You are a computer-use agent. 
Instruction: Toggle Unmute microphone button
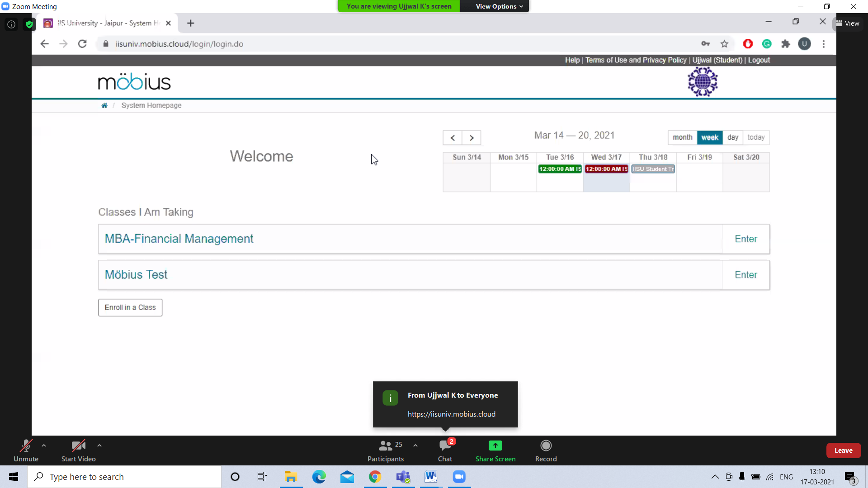pyautogui.click(x=26, y=450)
